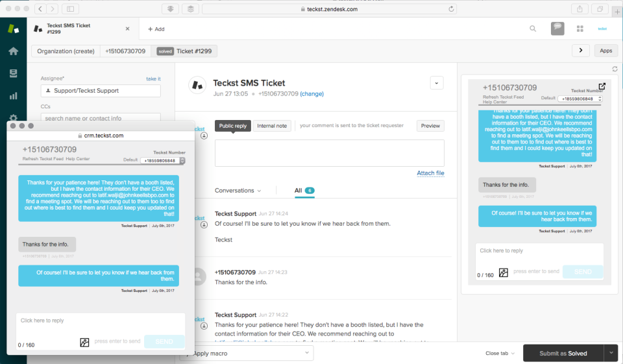
Task: Open the ticket options dropdown arrow
Action: (437, 83)
